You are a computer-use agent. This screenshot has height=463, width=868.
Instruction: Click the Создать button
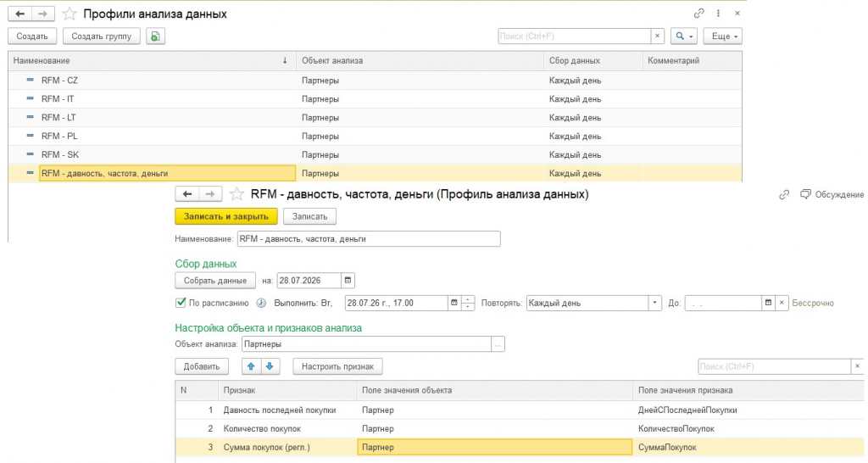coord(32,36)
